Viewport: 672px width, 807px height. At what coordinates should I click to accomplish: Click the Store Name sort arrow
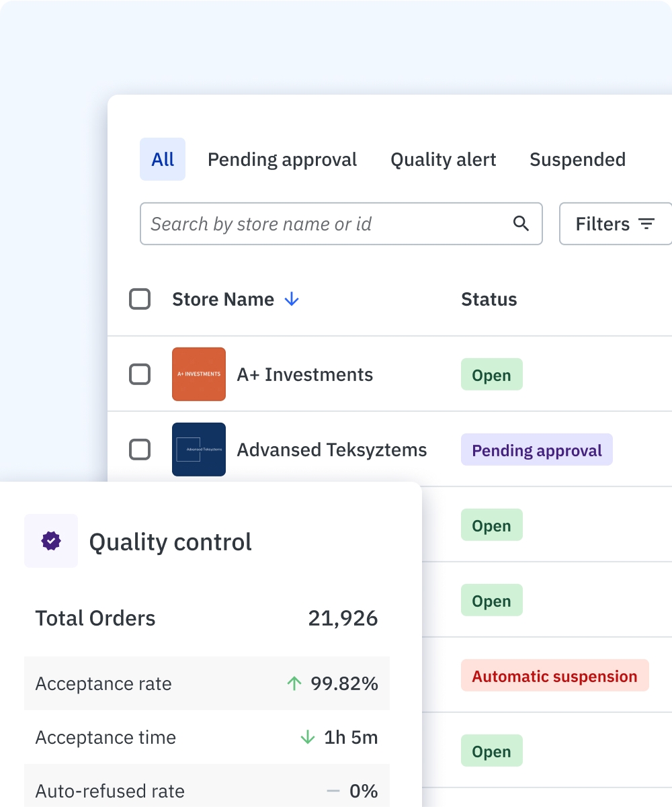291,300
